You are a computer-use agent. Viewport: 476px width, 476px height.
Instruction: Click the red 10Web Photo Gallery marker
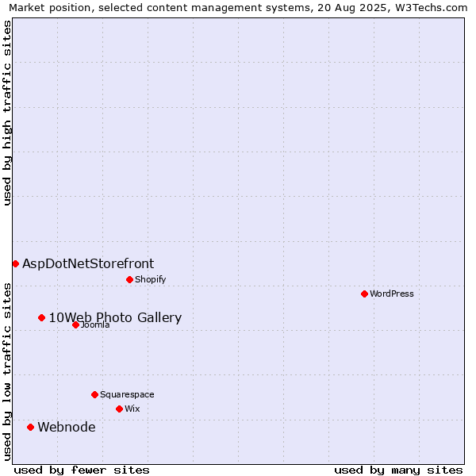pyautogui.click(x=42, y=318)
